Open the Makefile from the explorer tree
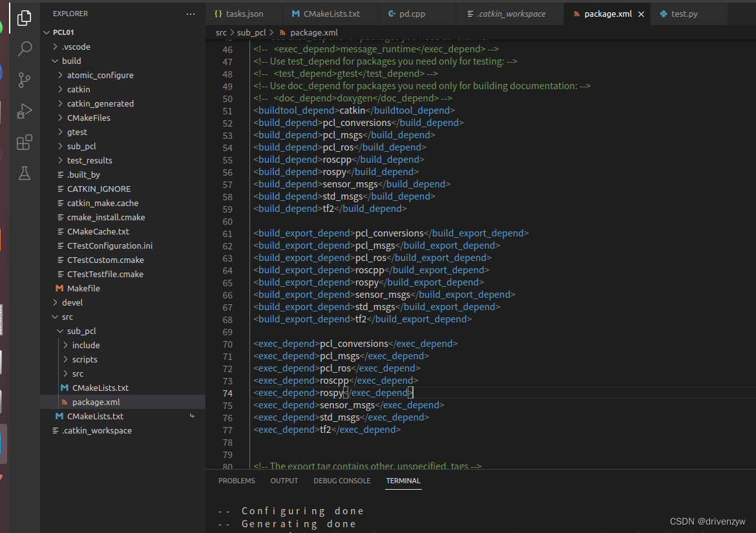This screenshot has width=756, height=533. click(84, 288)
